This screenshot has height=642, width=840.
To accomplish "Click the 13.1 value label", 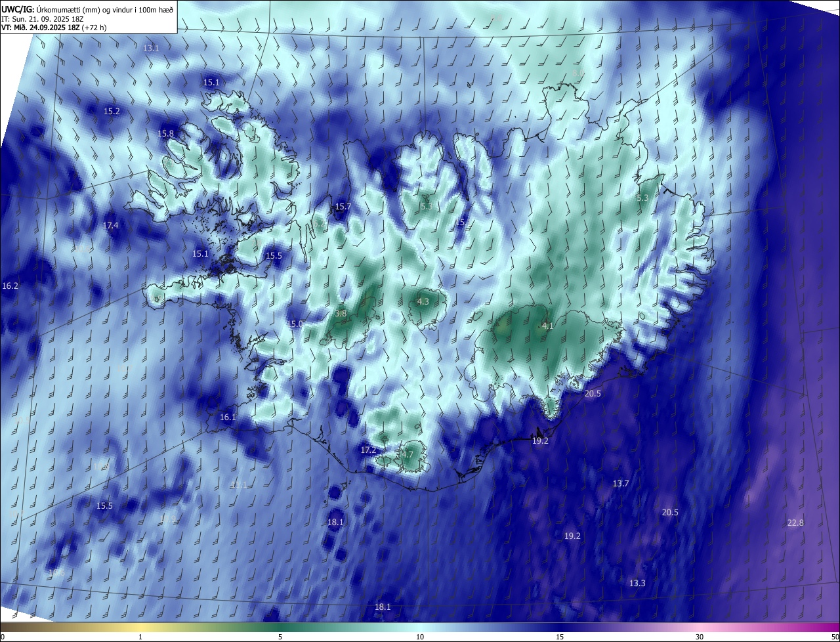I will tap(151, 49).
